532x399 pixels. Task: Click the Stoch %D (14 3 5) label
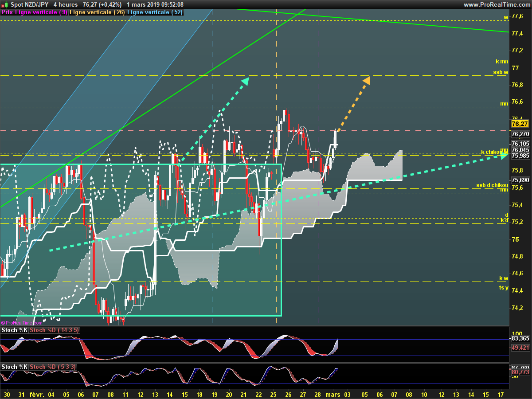tap(54, 330)
